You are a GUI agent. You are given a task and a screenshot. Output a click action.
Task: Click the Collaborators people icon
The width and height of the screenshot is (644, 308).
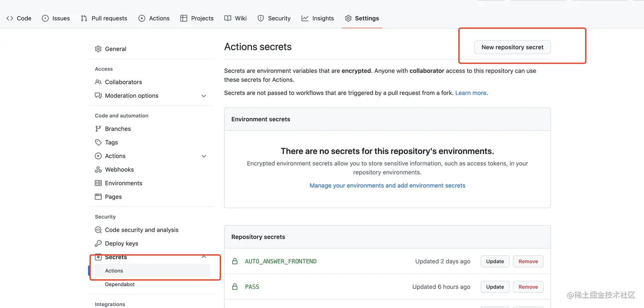pyautogui.click(x=98, y=82)
